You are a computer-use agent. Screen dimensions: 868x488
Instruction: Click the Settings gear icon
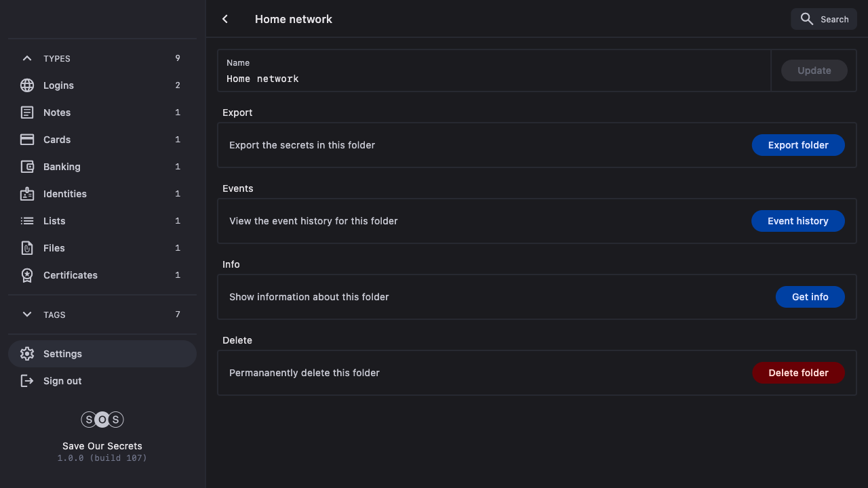(27, 354)
